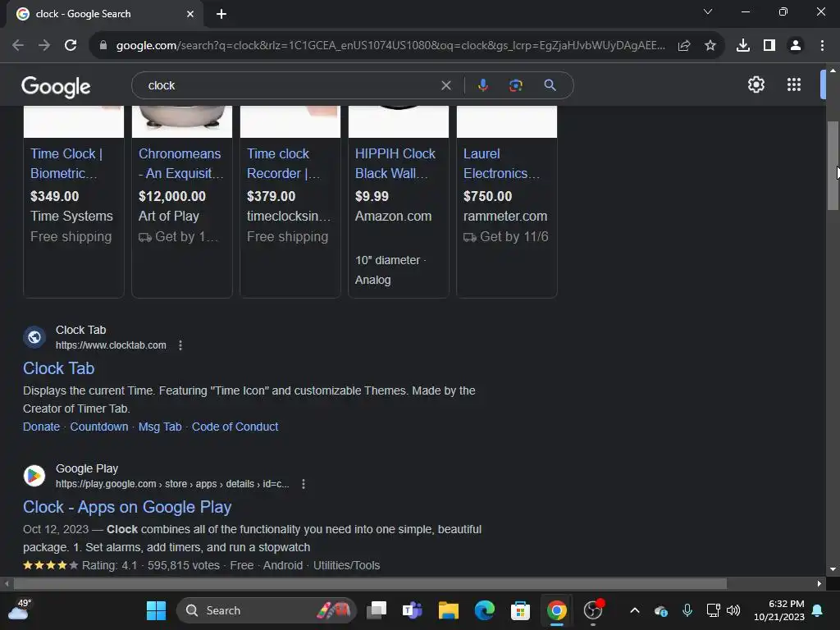Click the OBS Studio taskbar icon
The width and height of the screenshot is (840, 630).
click(593, 610)
